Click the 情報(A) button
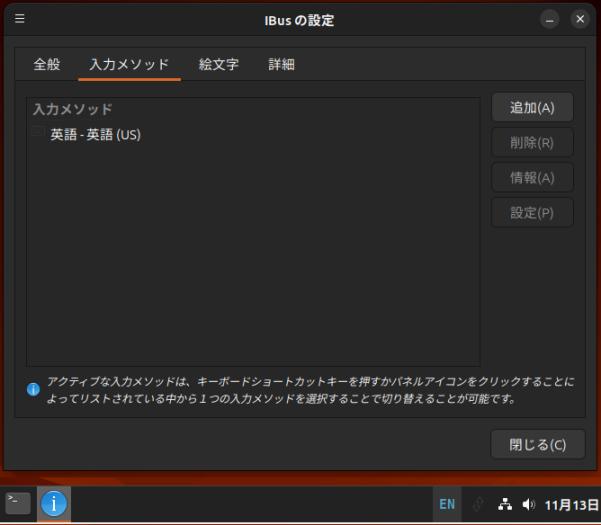This screenshot has width=601, height=525. click(532, 178)
